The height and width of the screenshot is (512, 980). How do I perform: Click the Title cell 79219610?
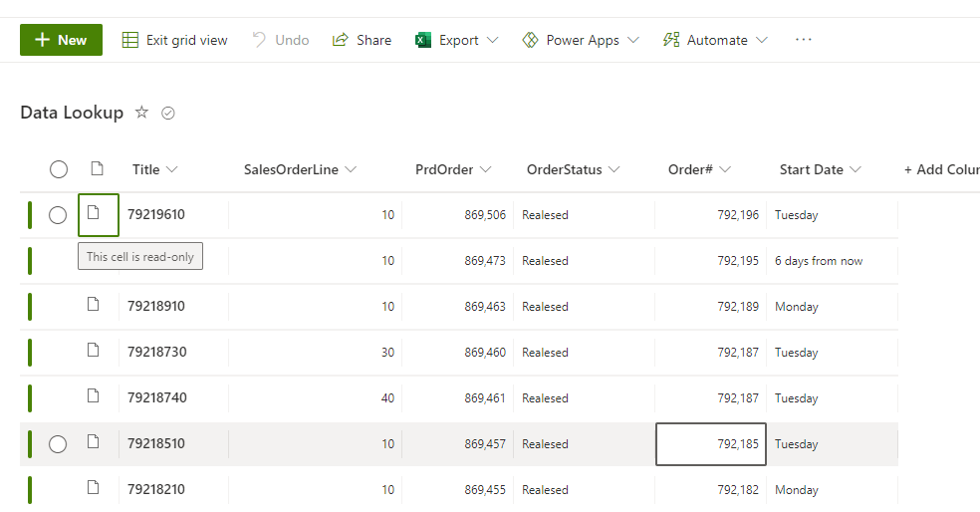coord(173,215)
